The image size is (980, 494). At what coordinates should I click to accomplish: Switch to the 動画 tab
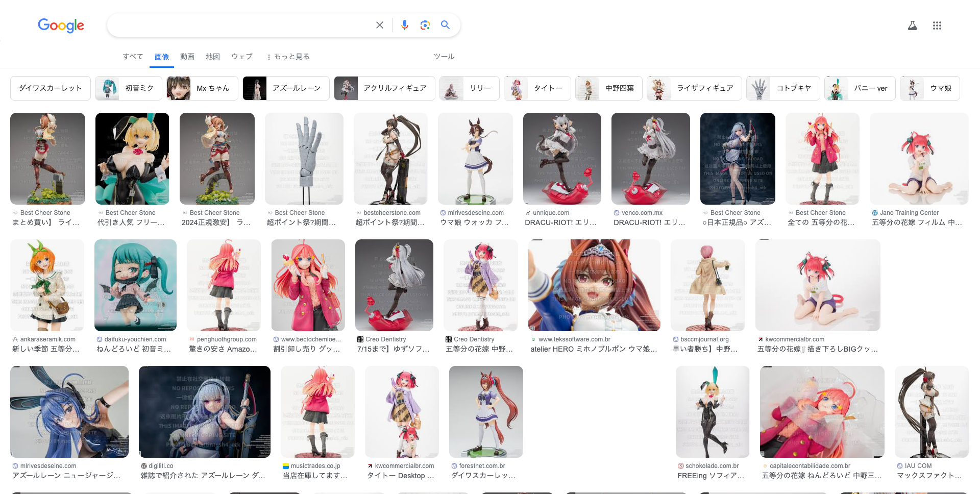click(187, 57)
